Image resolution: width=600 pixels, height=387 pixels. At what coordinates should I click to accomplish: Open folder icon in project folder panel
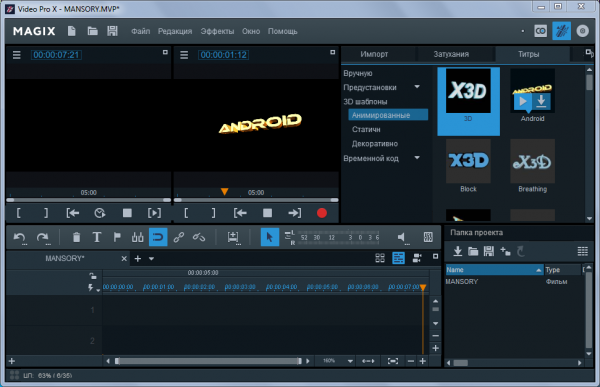473,251
